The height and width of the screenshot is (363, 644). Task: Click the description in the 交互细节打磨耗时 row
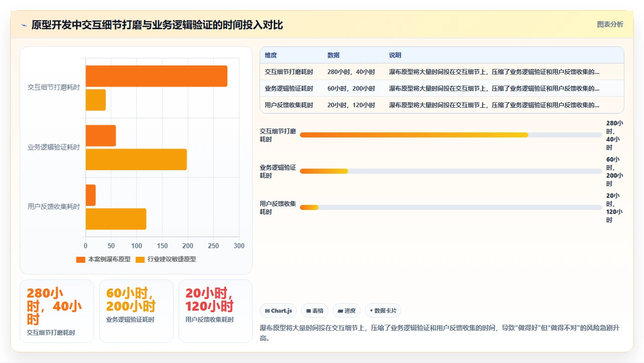494,72
